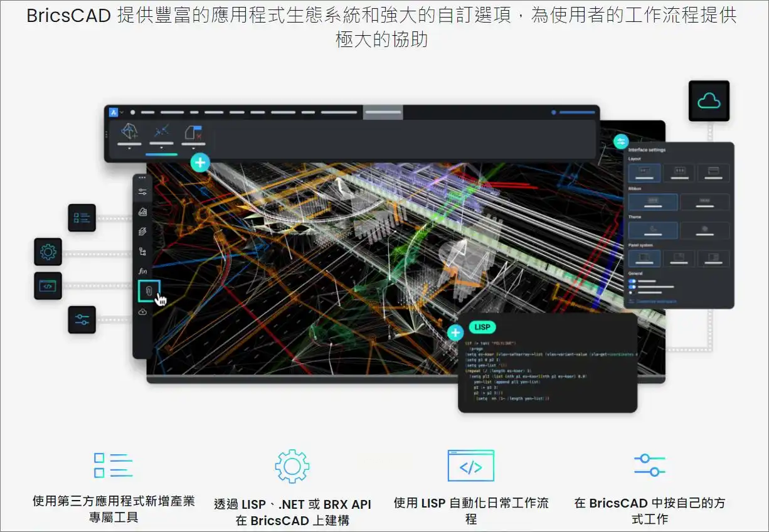Click the green LISP badge
This screenshot has width=769, height=532.
coord(482,327)
